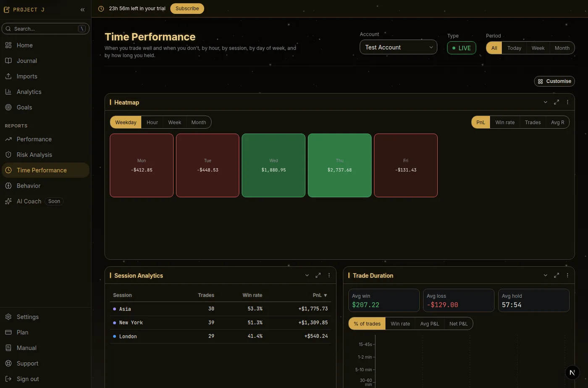Click the Settings gear icon
588x388 pixels.
[x=8, y=317]
